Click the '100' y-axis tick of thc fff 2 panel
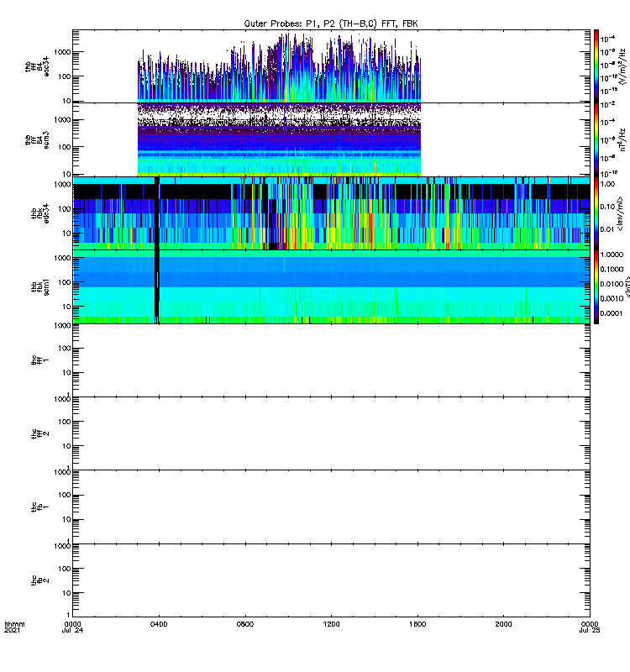The height and width of the screenshot is (672, 630). point(65,422)
